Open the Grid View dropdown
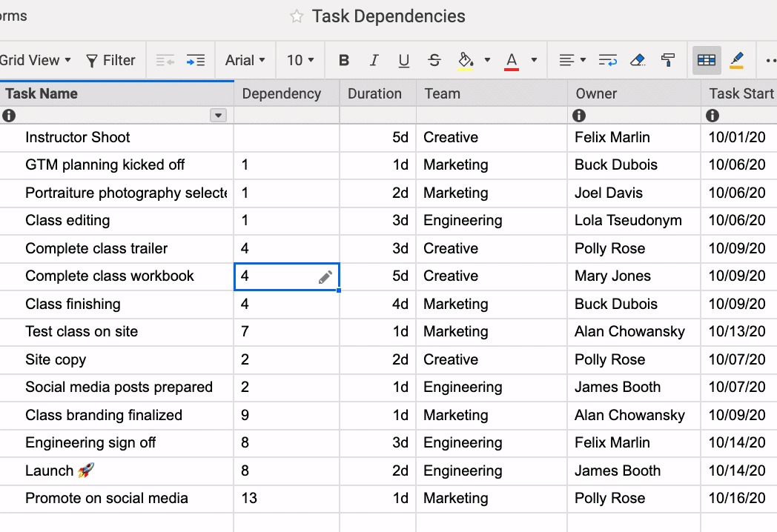 pos(36,61)
